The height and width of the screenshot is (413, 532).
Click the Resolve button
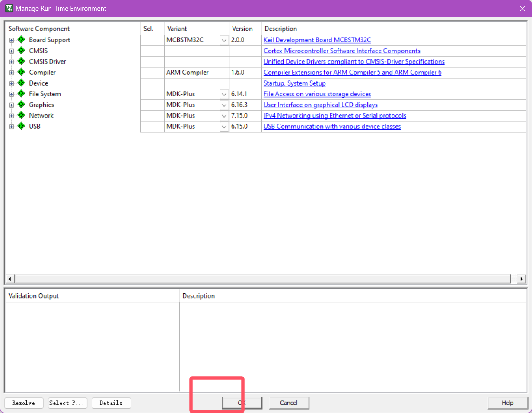coord(24,403)
